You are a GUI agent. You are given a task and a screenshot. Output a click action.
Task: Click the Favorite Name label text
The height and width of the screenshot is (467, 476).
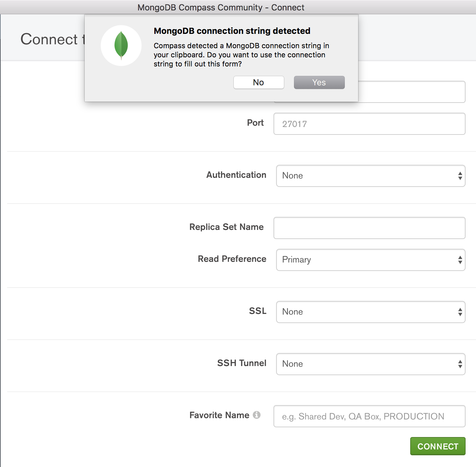(219, 415)
